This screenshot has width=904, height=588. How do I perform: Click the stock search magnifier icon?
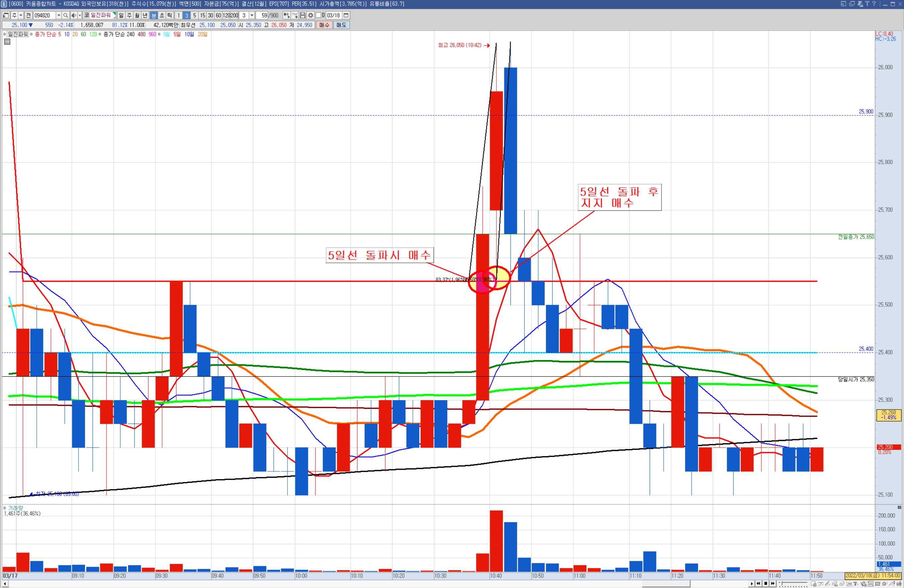pos(65,16)
